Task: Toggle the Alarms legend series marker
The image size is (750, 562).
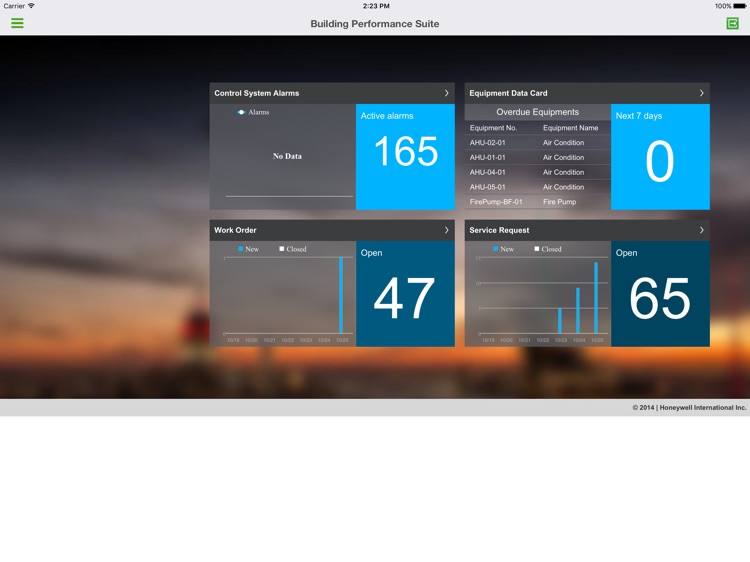Action: tap(242, 113)
